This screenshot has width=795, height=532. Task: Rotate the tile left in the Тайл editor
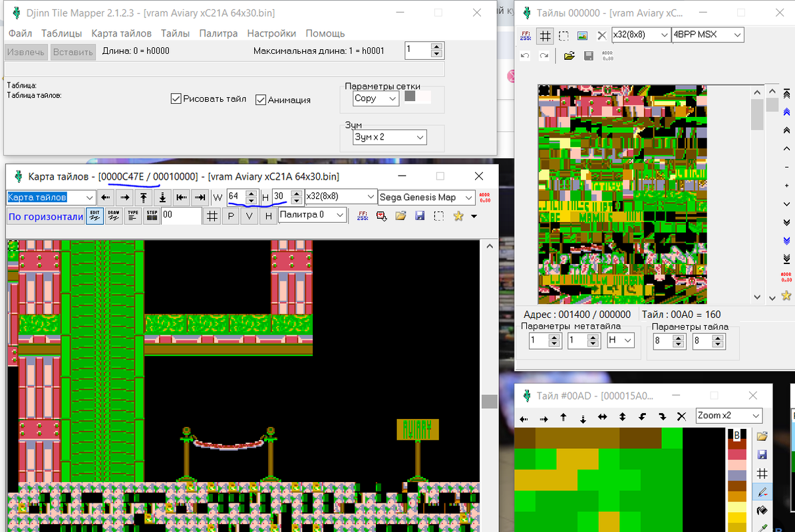click(x=643, y=417)
